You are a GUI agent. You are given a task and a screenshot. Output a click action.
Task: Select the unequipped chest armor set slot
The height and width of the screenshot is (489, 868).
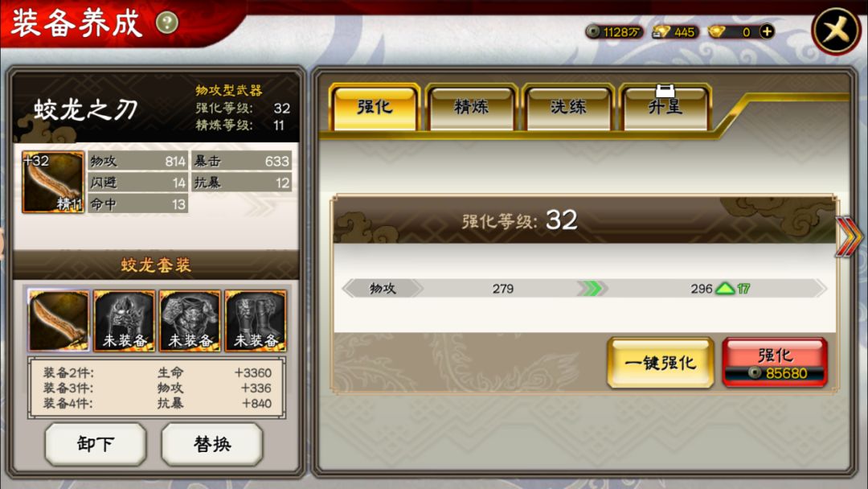click(190, 321)
